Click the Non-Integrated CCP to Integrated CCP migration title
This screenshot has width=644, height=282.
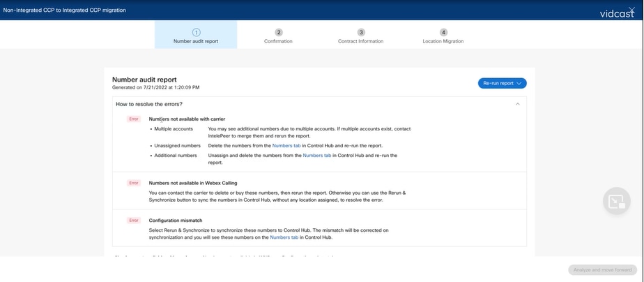click(x=65, y=10)
